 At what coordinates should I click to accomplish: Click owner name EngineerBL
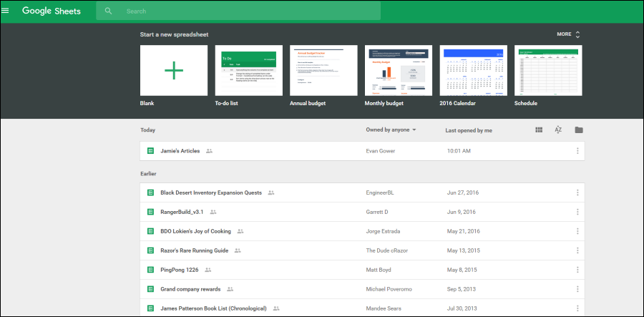[x=380, y=192]
